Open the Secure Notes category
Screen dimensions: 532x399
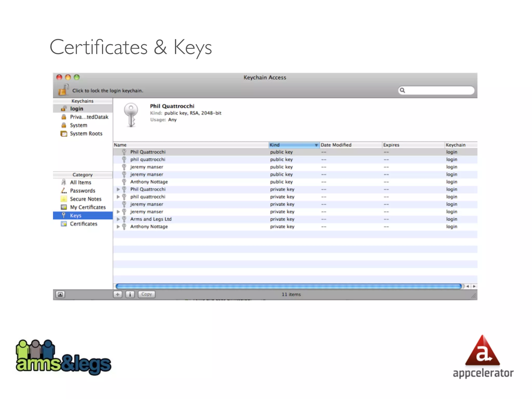85,199
